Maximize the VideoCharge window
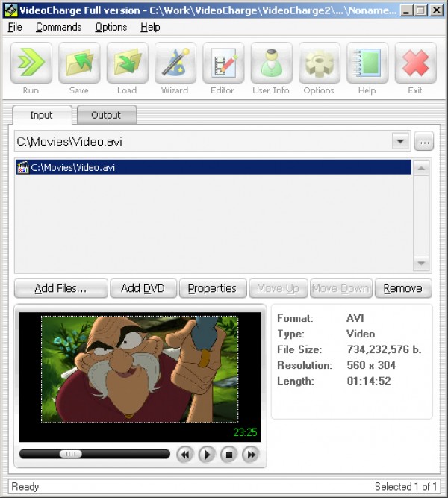This screenshot has width=448, height=498. coord(421,10)
